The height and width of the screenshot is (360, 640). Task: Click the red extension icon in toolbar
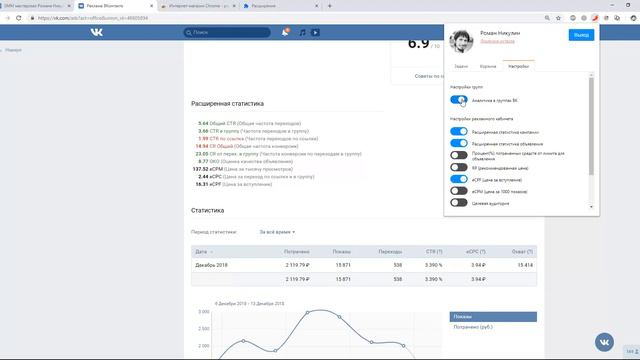[x=595, y=18]
